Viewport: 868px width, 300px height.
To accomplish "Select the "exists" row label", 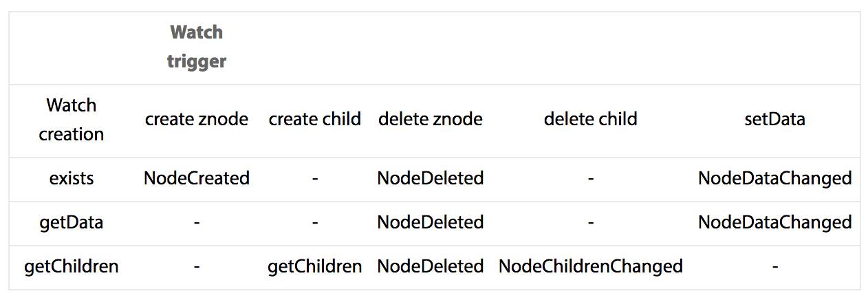I will (72, 178).
